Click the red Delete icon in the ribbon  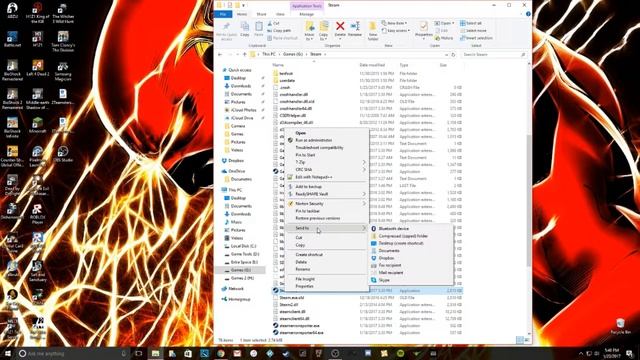click(x=340, y=26)
